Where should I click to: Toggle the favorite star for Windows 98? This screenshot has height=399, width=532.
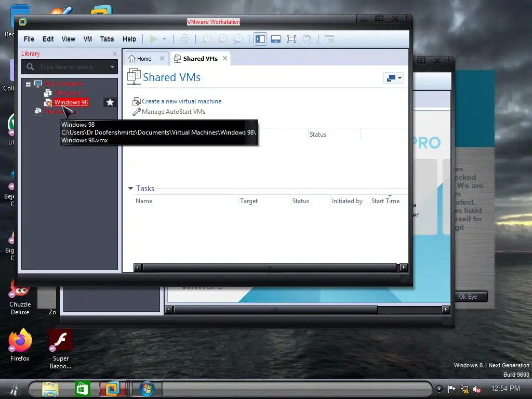(110, 102)
